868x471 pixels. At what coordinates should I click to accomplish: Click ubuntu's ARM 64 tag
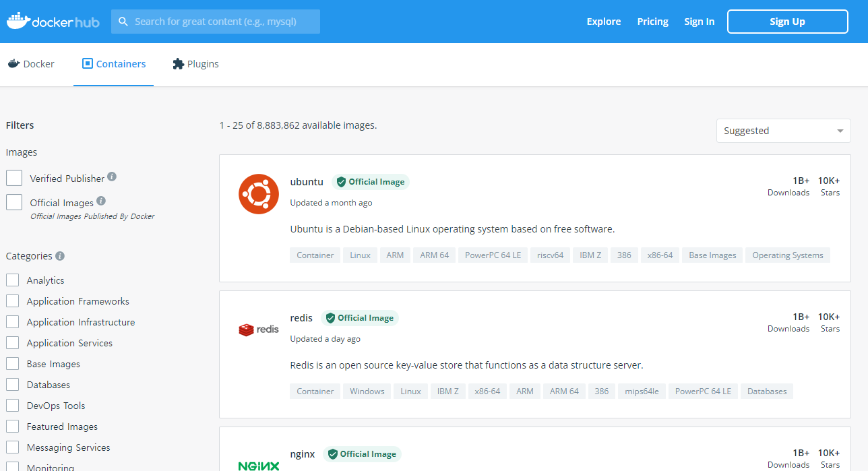coord(435,255)
